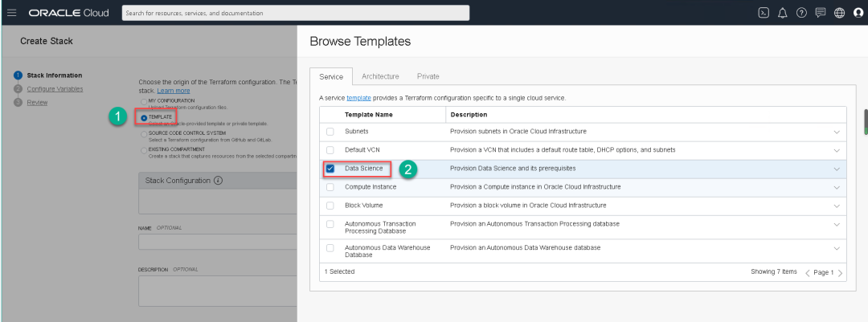
Task: Open the user profile avatar menu
Action: (x=858, y=13)
